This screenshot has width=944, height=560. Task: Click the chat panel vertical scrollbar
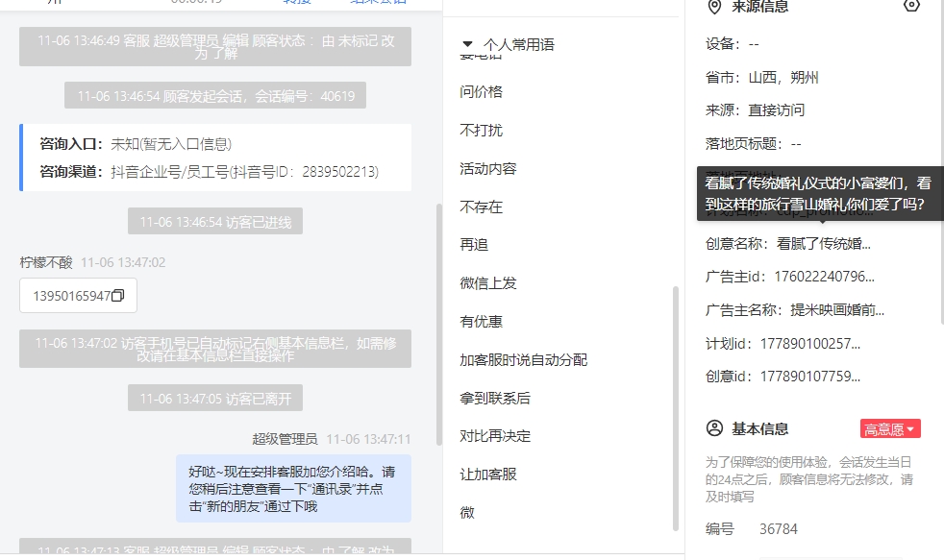click(x=439, y=325)
